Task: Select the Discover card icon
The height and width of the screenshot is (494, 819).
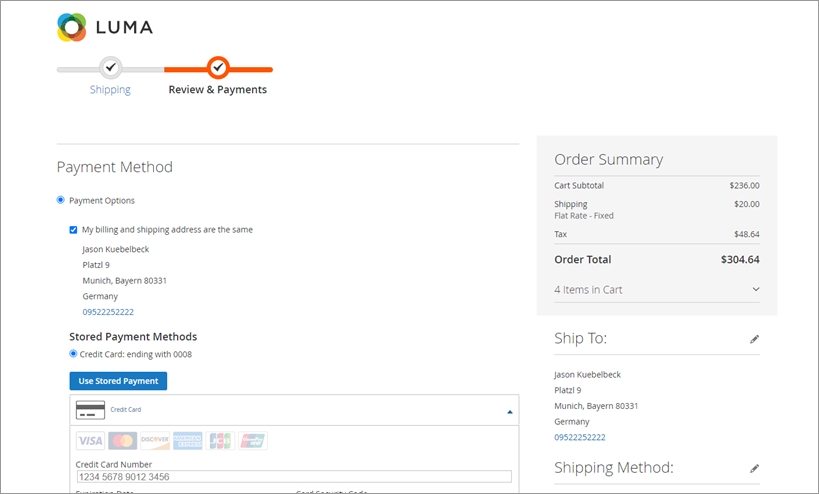Action: [155, 441]
